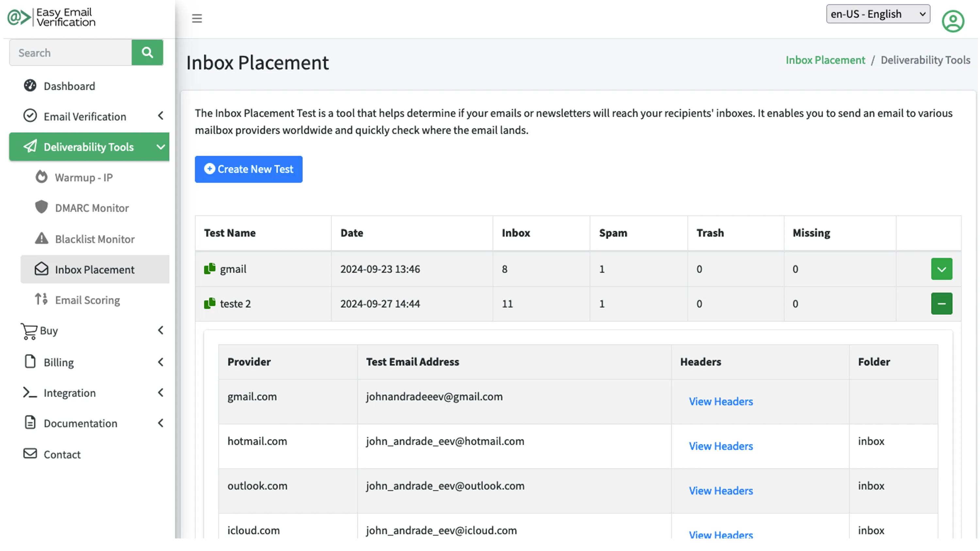Image resolution: width=980 pixels, height=551 pixels.
Task: Select the Billing menu item
Action: [58, 362]
